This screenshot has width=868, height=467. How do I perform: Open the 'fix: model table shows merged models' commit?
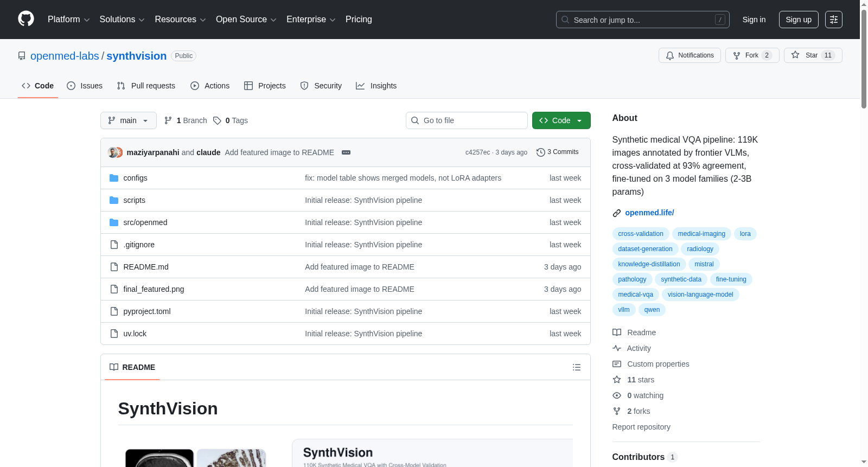pos(403,178)
